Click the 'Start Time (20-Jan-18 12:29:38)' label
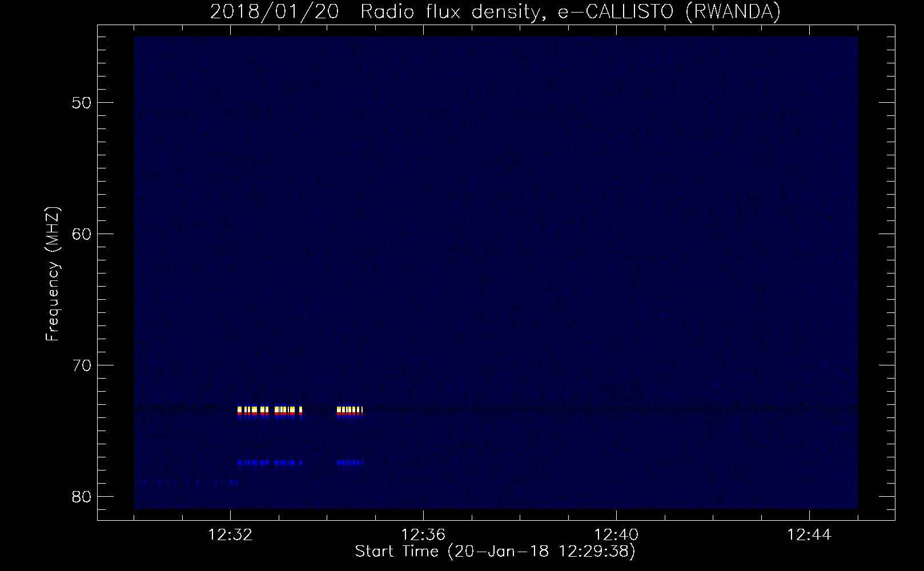Viewport: 924px width, 571px height. pos(495,552)
